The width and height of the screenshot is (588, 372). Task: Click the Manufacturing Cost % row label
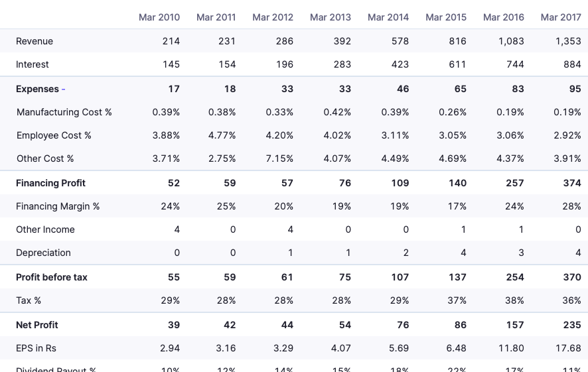(64, 112)
